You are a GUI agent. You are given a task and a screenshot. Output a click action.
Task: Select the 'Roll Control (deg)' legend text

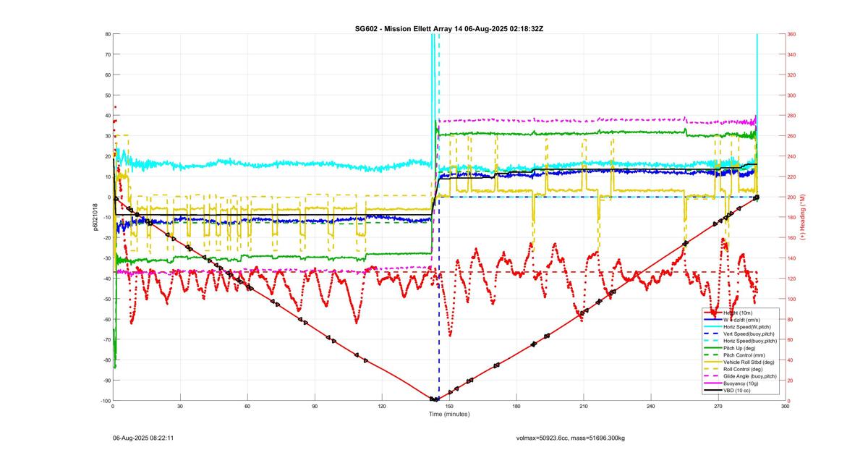coord(743,370)
